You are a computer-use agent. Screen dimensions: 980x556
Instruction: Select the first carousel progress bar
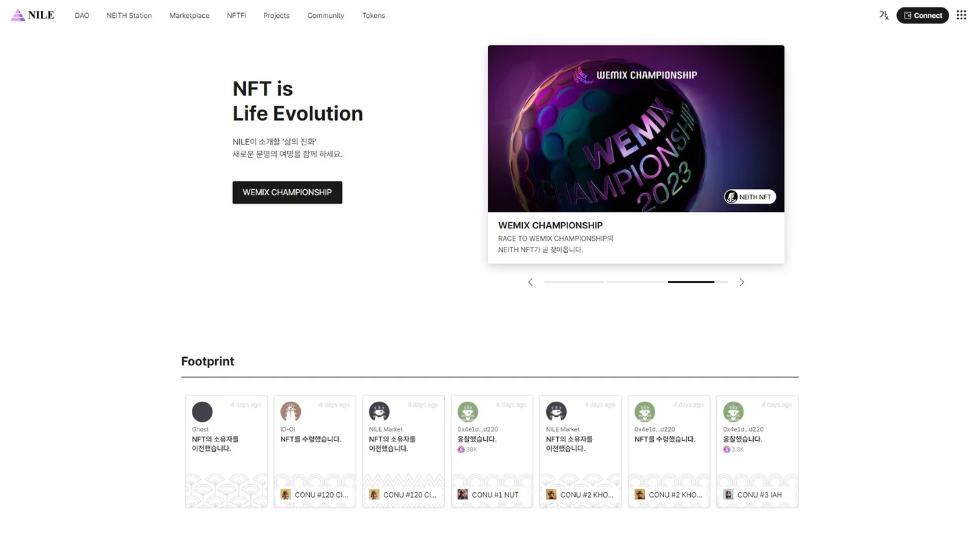pos(574,282)
